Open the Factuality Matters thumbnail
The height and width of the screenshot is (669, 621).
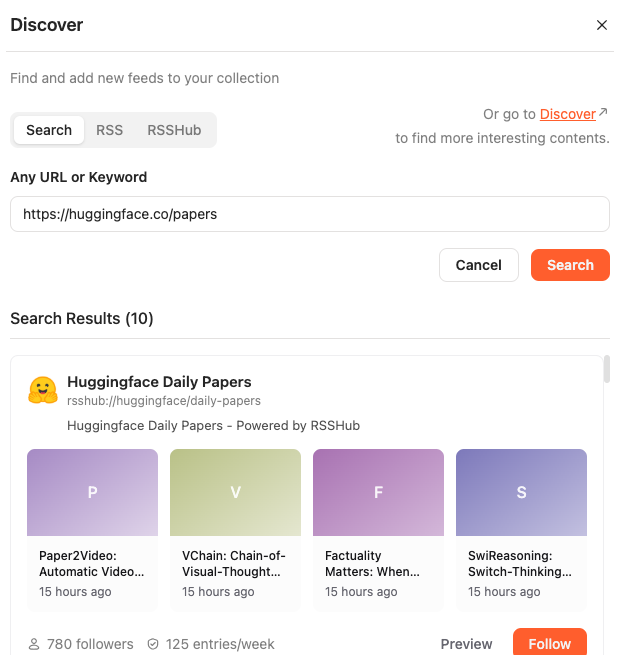[x=378, y=492]
